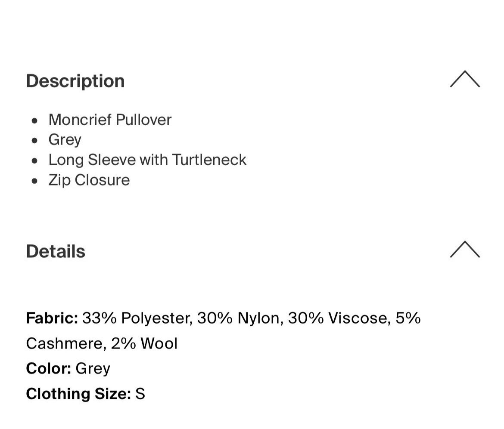This screenshot has width=504, height=429.
Task: Select the Grey bullet point
Action: point(65,139)
